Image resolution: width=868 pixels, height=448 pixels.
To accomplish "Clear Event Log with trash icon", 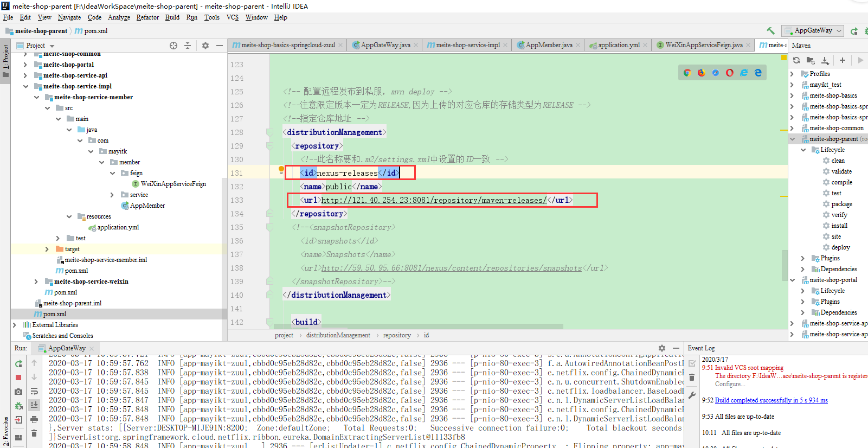I will pyautogui.click(x=692, y=377).
